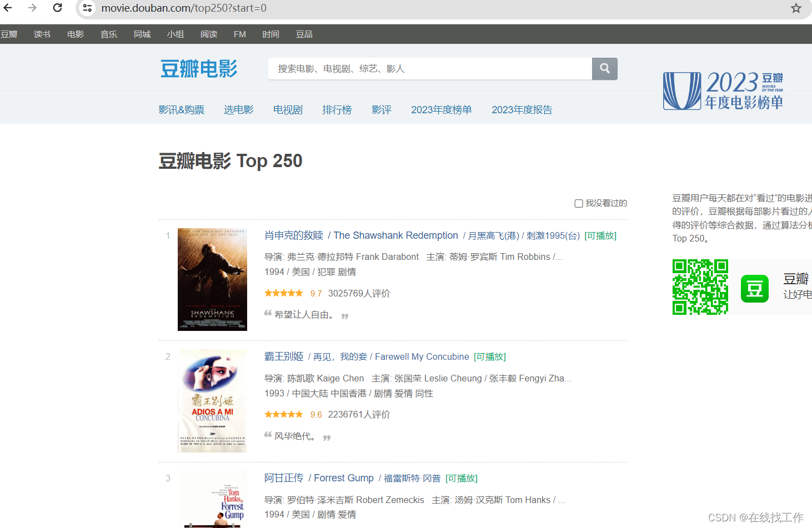The width and height of the screenshot is (812, 528).
Task: Focus the movie search input field
Action: tap(430, 69)
